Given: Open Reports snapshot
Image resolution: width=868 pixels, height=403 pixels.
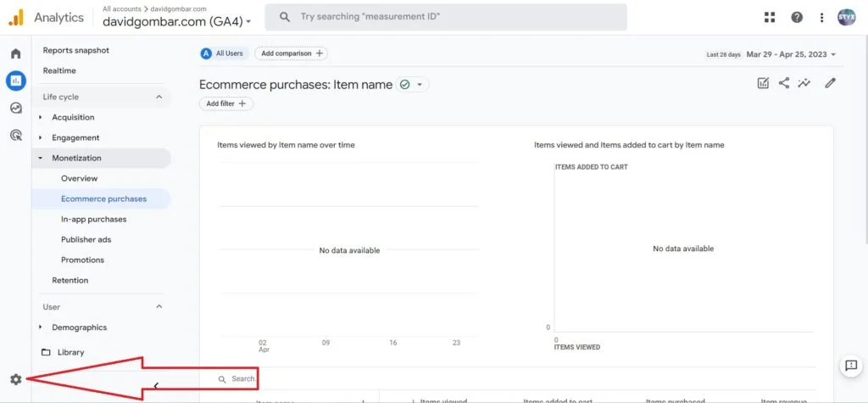Looking at the screenshot, I should click(75, 50).
